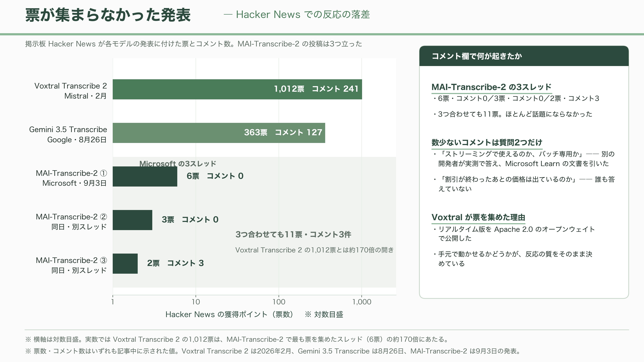Select the 6票 MAI-Transcribe-2 ① bar
Screen dimensions: 644x362
pyautogui.click(x=145, y=176)
